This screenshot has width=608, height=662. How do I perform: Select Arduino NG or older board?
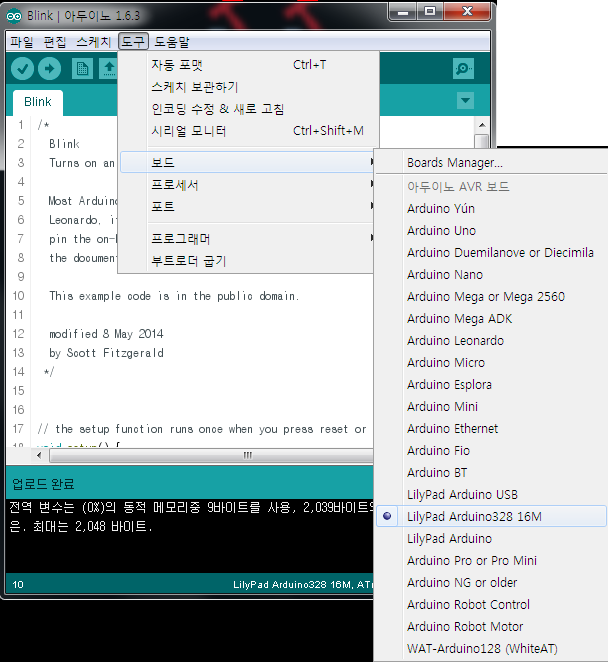(x=491, y=582)
